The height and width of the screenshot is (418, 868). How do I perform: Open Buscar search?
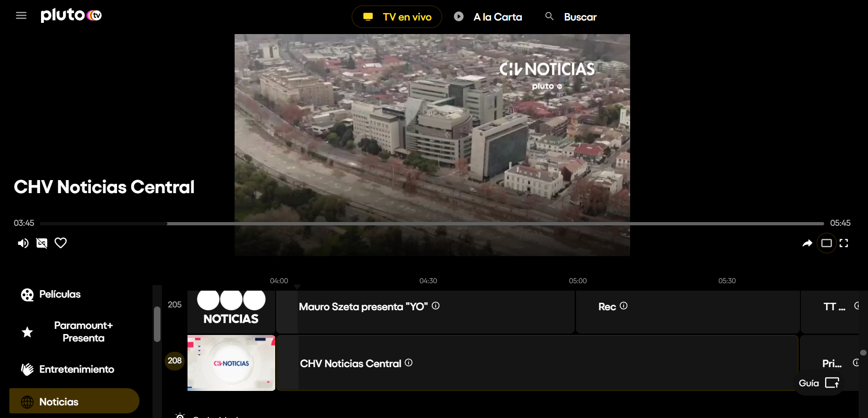[571, 17]
